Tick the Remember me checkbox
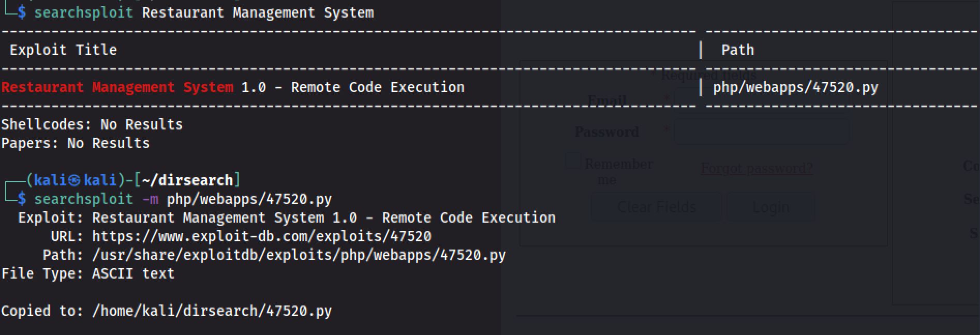Viewport: 980px width, 335px height. pos(573,161)
